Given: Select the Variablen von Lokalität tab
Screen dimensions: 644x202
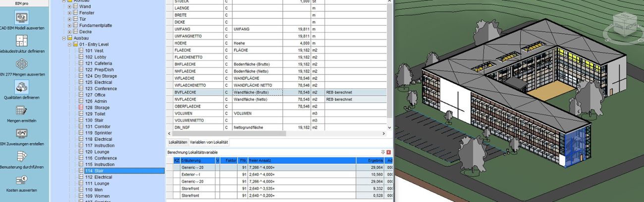Looking at the screenshot, I should (x=209, y=142).
